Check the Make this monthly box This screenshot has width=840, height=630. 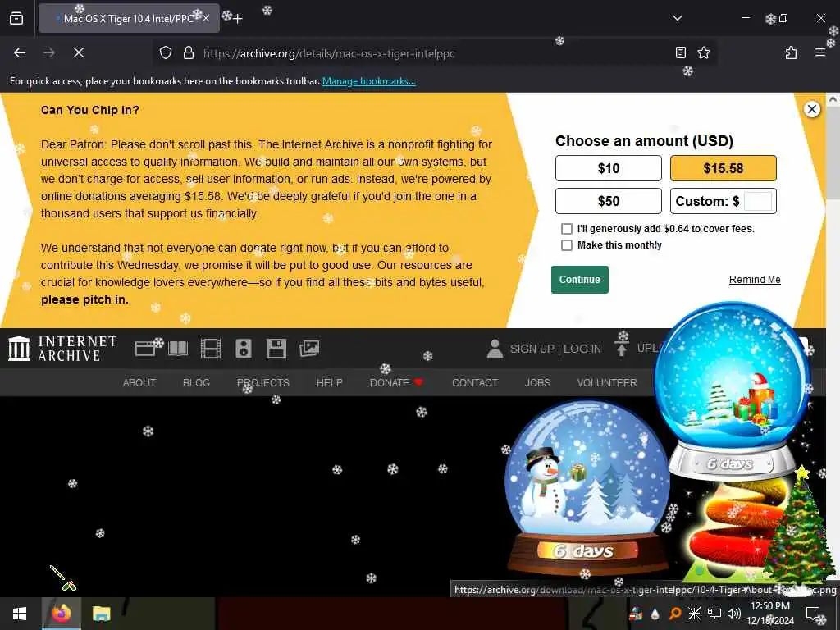pyautogui.click(x=566, y=245)
